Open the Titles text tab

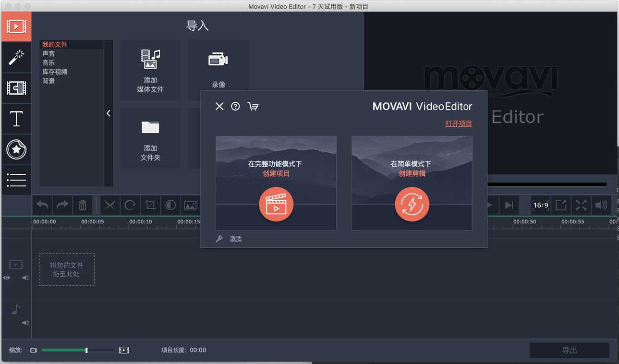(16, 119)
